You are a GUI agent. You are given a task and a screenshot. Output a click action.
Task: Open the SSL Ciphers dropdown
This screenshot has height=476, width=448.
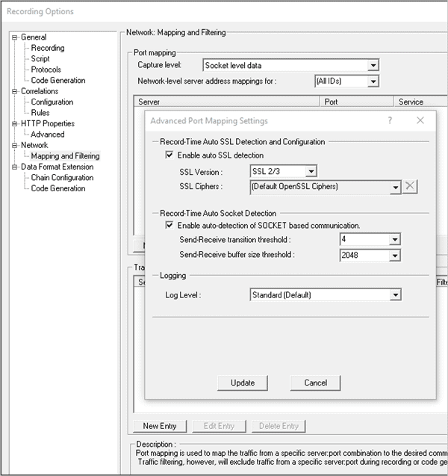pos(395,188)
